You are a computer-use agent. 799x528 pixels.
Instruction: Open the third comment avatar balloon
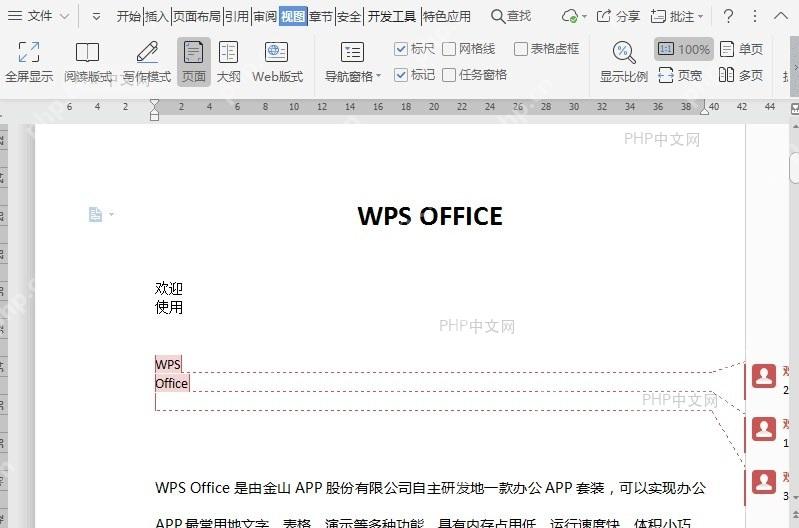coord(764,482)
